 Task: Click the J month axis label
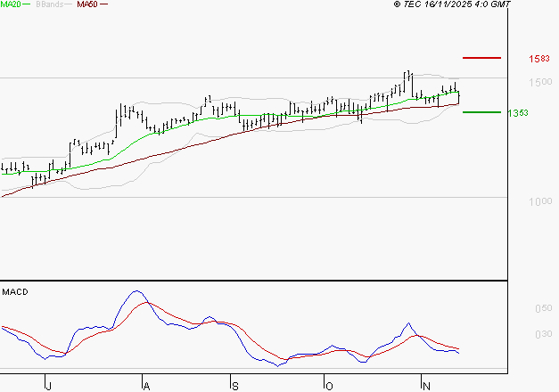tap(49, 386)
